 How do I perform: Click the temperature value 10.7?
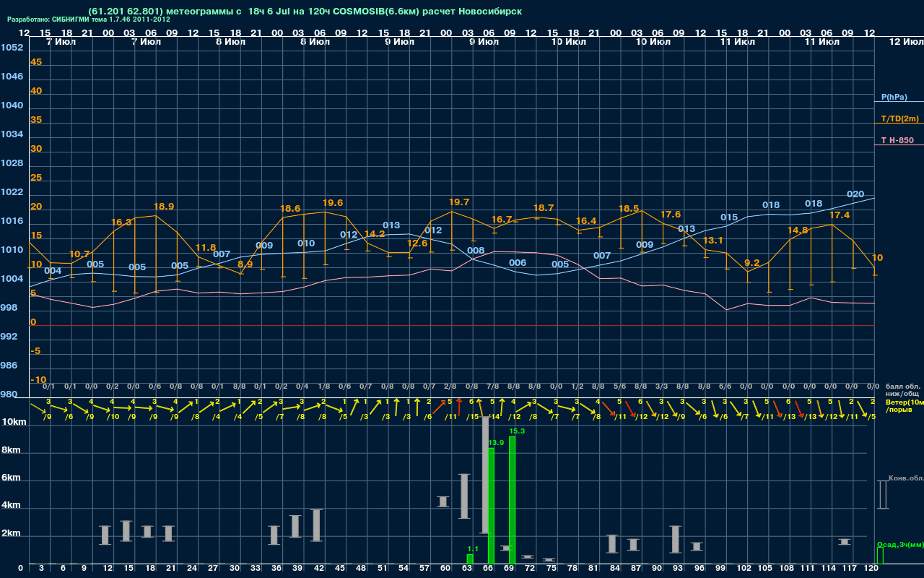(79, 254)
